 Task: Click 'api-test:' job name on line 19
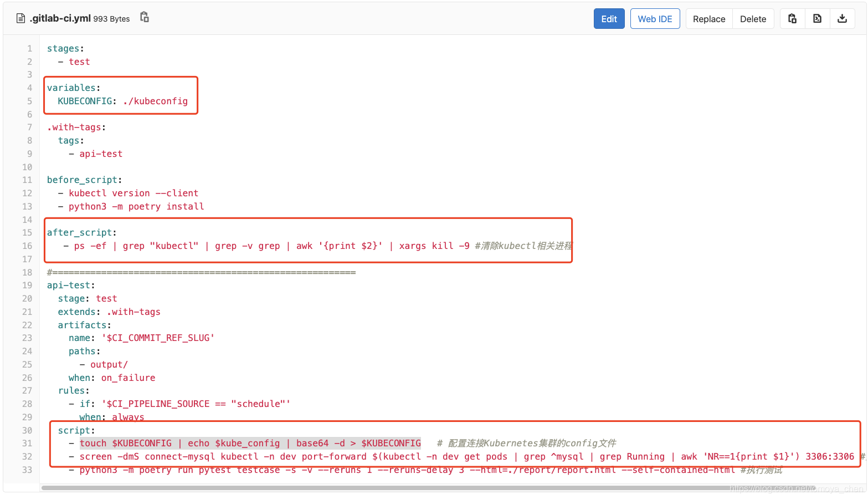(71, 285)
